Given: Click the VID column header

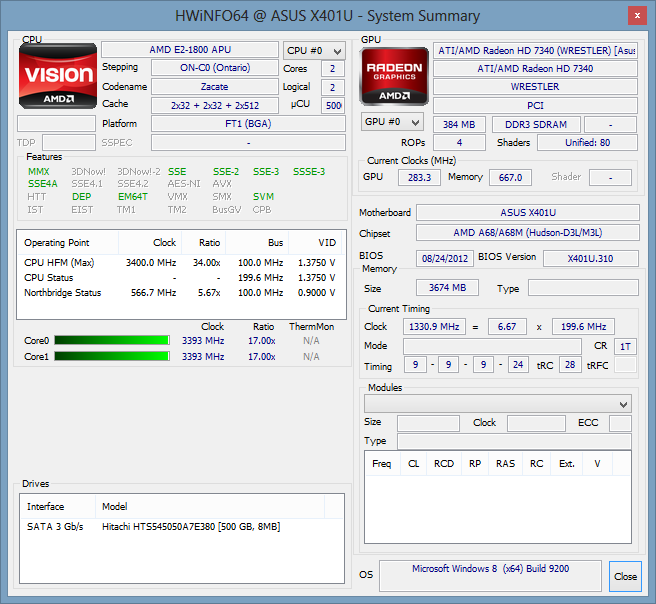Looking at the screenshot, I should pyautogui.click(x=315, y=243).
